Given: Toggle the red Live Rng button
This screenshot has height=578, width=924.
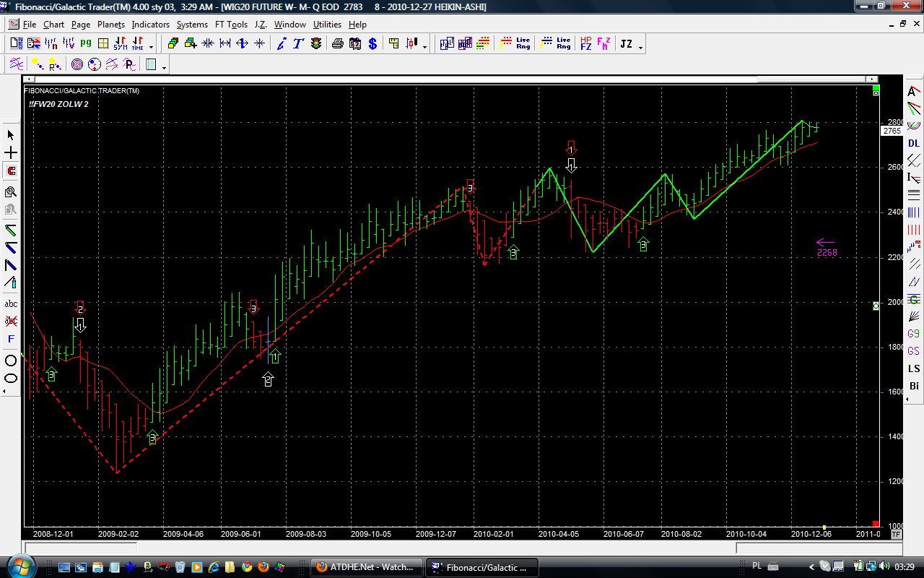Looking at the screenshot, I should point(523,44).
